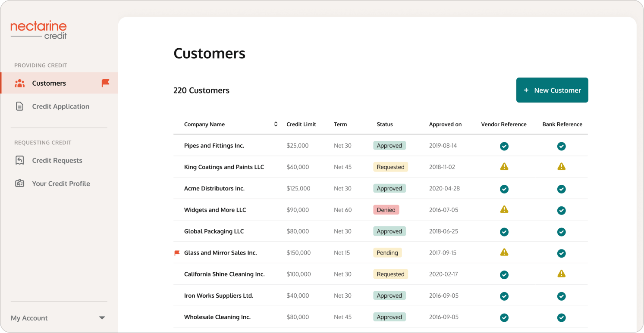Select the flag marker beside Glass and Mirror Sales
This screenshot has height=333, width=644.
[x=176, y=253]
